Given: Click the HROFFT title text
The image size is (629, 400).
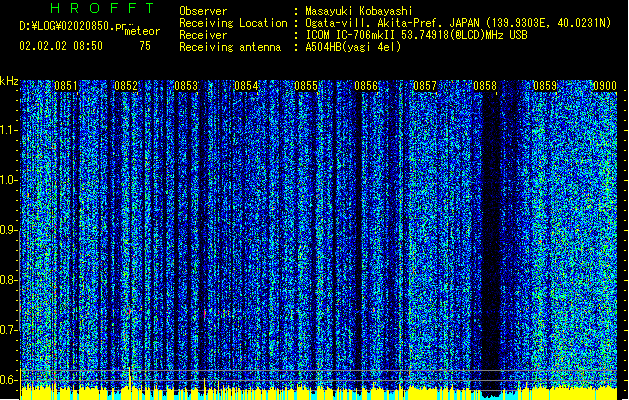Looking at the screenshot, I should 102,8.
